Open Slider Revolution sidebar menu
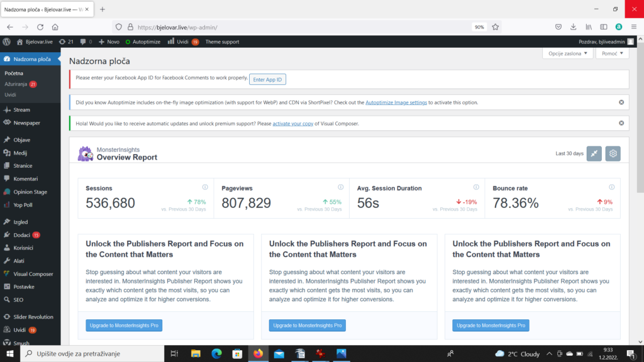 coord(30,317)
